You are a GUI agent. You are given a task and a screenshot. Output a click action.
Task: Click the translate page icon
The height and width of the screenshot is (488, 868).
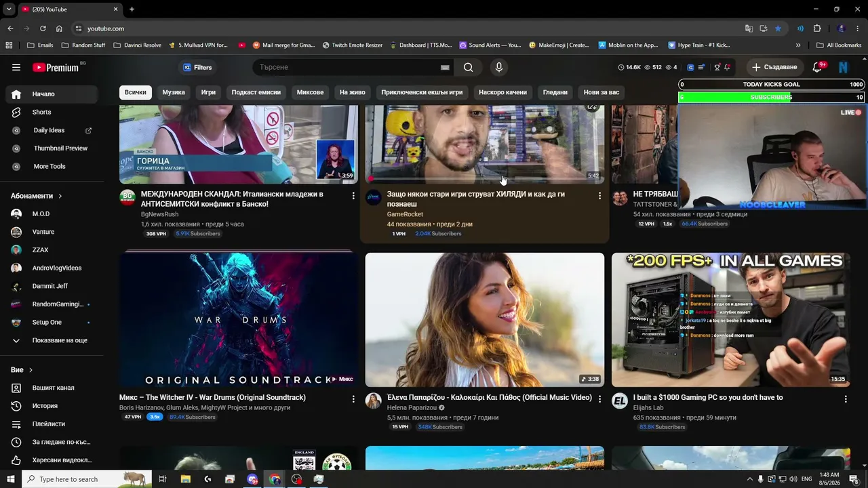[749, 28]
